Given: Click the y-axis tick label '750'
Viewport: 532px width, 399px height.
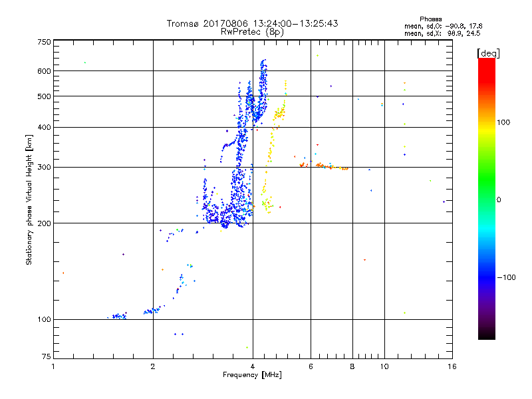Looking at the screenshot, I should point(44,42).
